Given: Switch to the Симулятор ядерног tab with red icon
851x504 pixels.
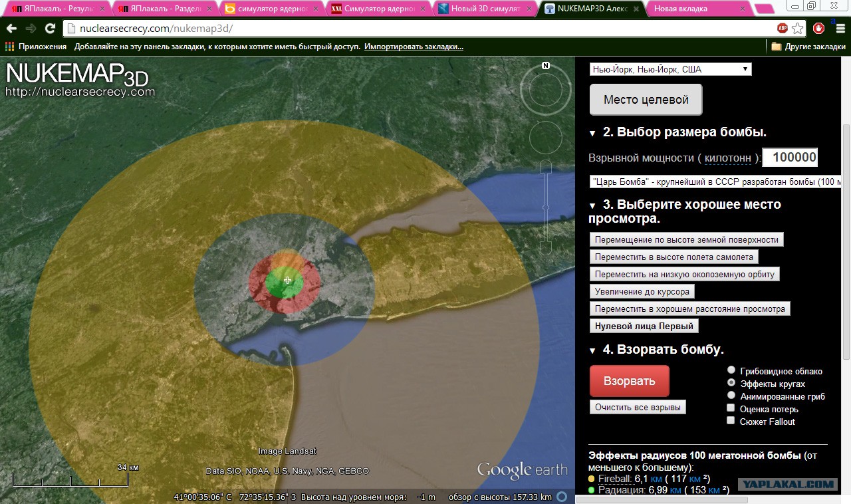Looking at the screenshot, I should pyautogui.click(x=377, y=9).
